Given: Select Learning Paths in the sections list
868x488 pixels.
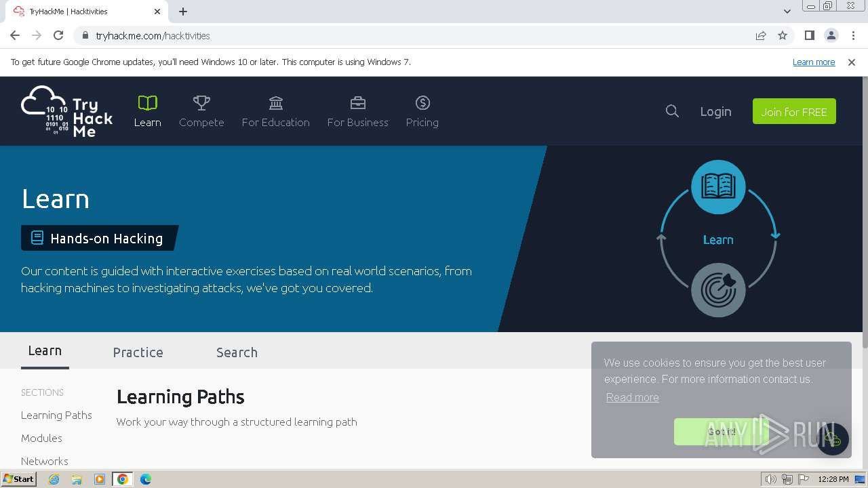Looking at the screenshot, I should tap(56, 415).
